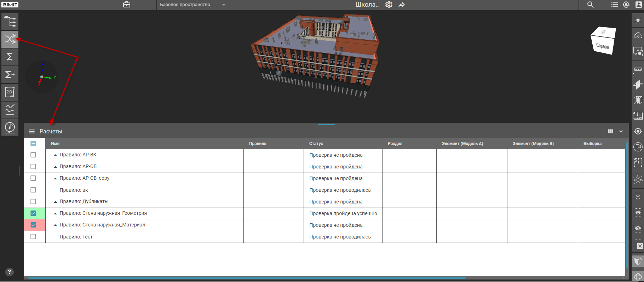This screenshot has width=644, height=282.
Task: Sort by the Статус column header
Action: [316, 144]
